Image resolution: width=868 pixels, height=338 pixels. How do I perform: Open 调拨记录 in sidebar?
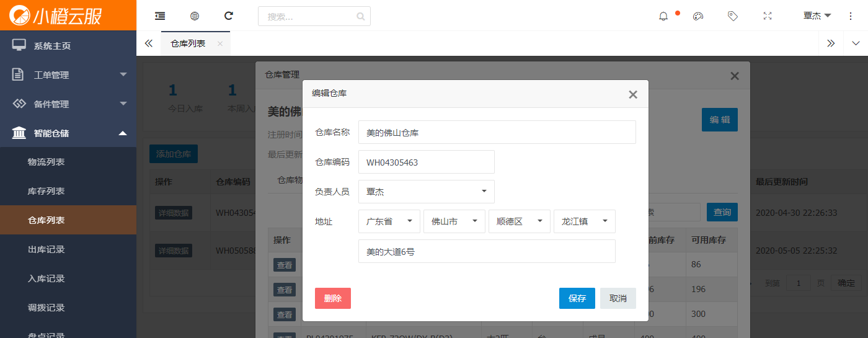68,308
